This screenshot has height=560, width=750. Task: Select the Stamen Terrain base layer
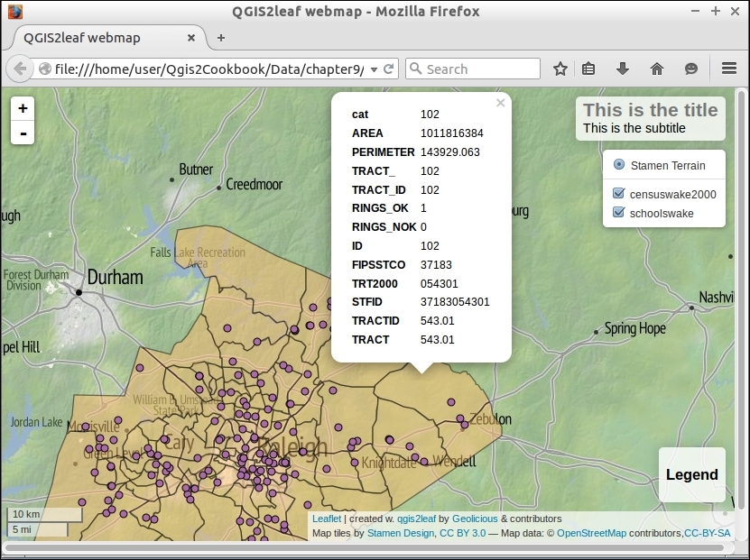click(618, 165)
